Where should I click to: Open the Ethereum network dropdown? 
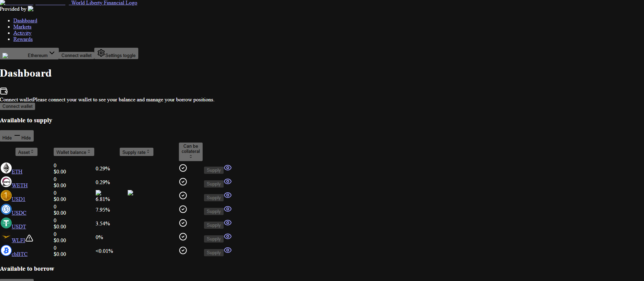coord(29,54)
